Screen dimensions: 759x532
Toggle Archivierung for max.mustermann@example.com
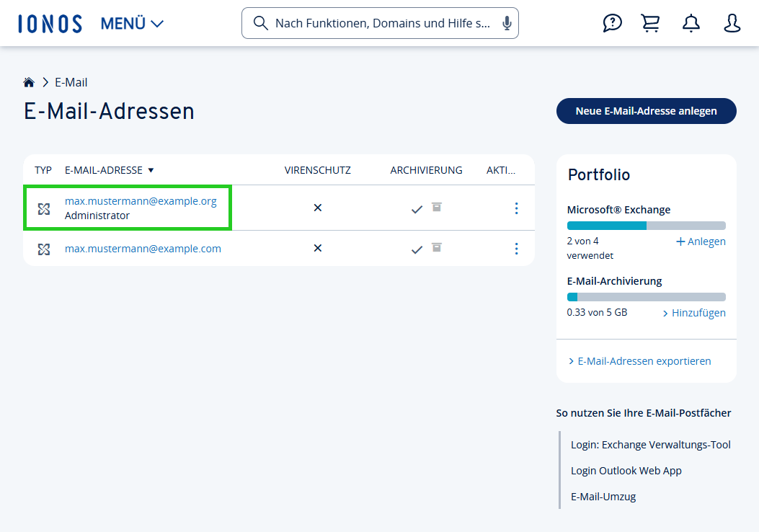tap(417, 249)
